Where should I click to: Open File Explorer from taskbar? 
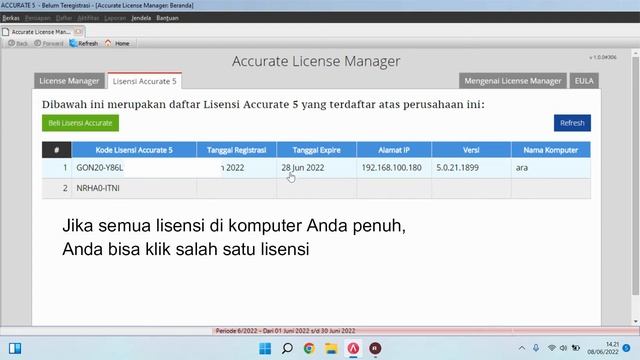click(x=331, y=349)
